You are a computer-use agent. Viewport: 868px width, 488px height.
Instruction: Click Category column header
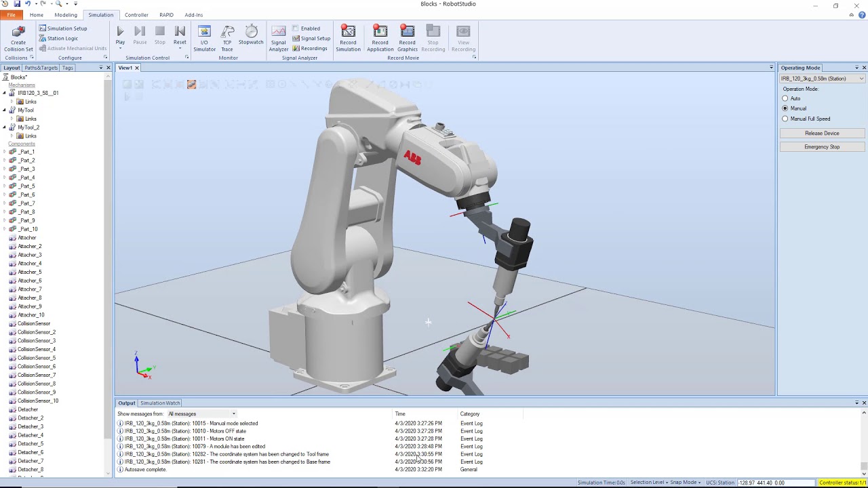[x=470, y=413]
